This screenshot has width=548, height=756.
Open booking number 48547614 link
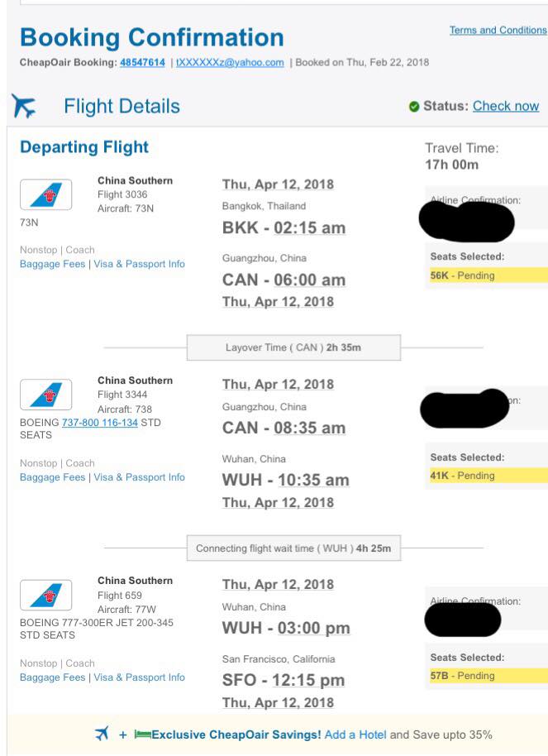[142, 62]
